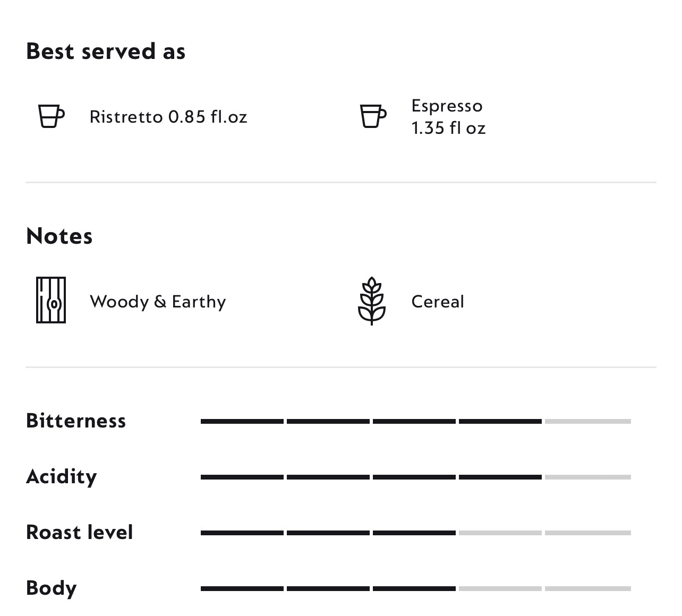Image resolution: width=682 pixels, height=616 pixels.
Task: Click the third segment of Bitterness scale
Action: (414, 422)
